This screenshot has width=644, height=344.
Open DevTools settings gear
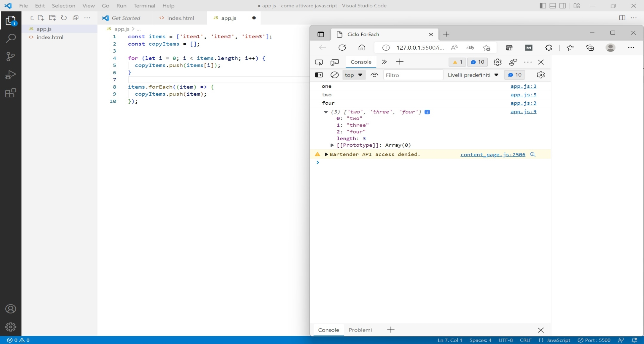[497, 62]
